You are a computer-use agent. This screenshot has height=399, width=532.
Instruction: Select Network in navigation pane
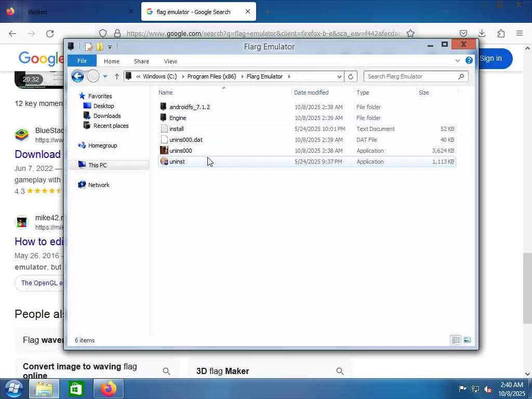99,184
